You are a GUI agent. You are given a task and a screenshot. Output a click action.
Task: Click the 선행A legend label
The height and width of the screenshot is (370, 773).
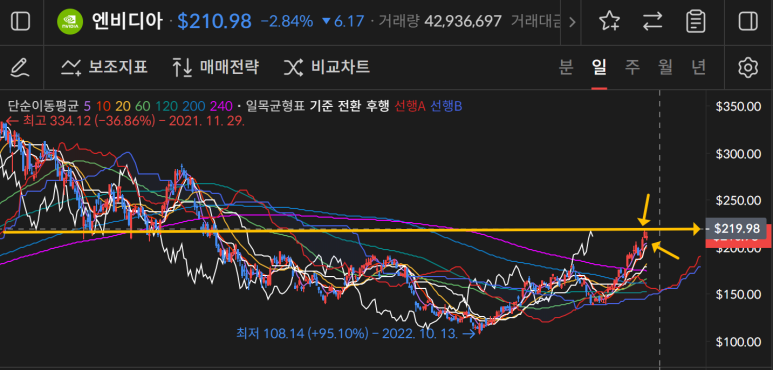(x=410, y=105)
